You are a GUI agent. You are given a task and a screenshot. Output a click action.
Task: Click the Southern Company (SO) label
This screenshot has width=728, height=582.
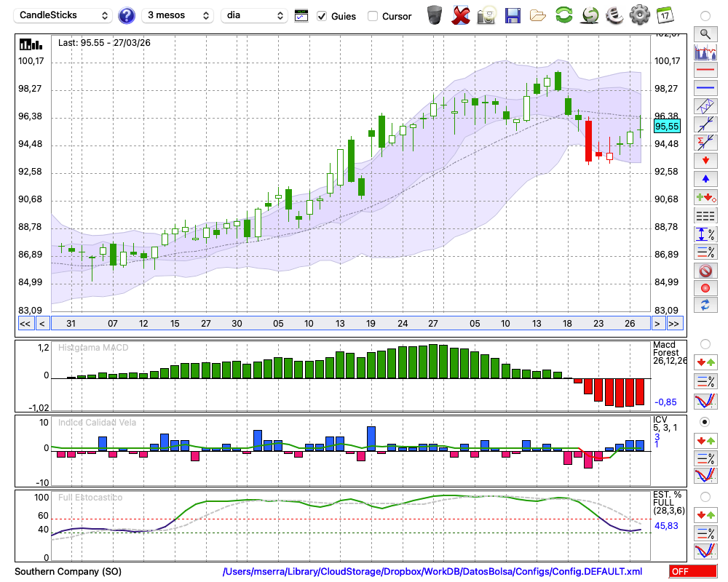68,571
